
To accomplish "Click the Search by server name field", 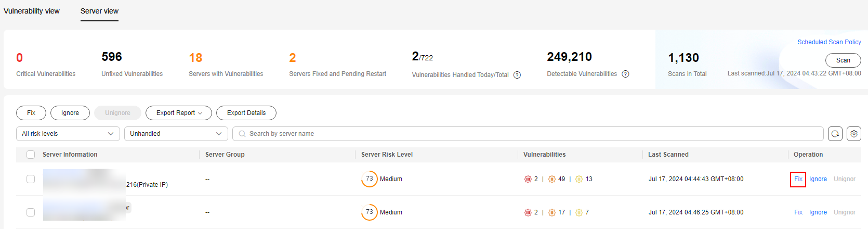I will (x=528, y=134).
